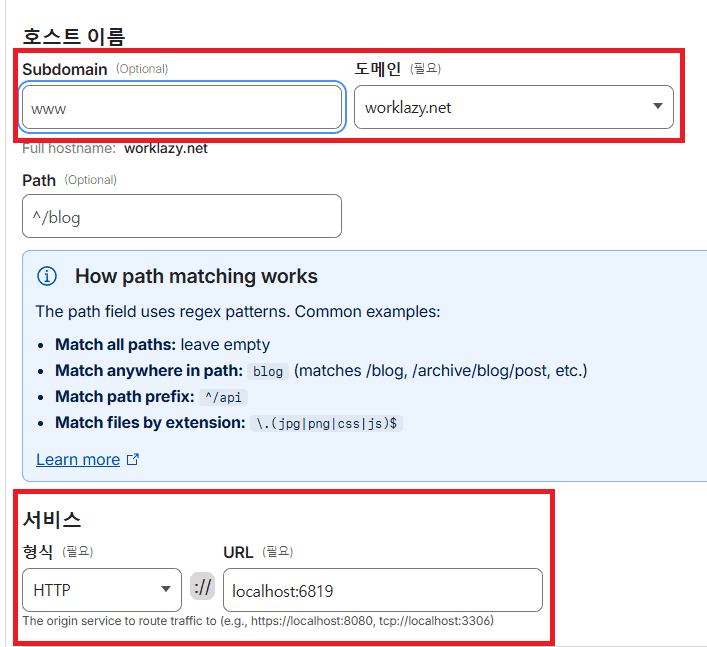Click the Full hostname worklazy.net value
The image size is (707, 647).
coord(166,149)
